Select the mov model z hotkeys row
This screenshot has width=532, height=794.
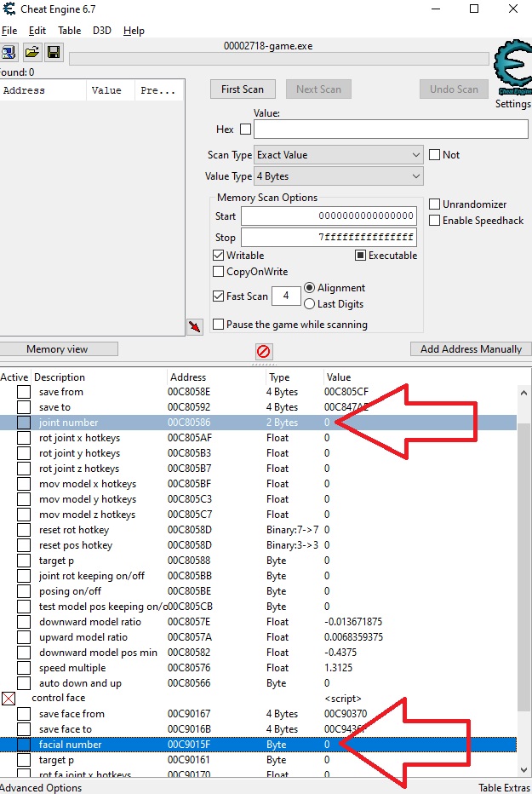click(258, 515)
